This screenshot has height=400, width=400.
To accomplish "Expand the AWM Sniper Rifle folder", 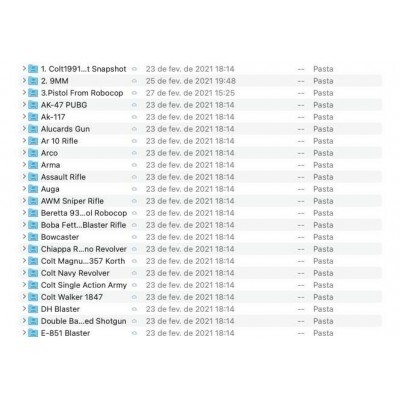I will pyautogui.click(x=24, y=201).
